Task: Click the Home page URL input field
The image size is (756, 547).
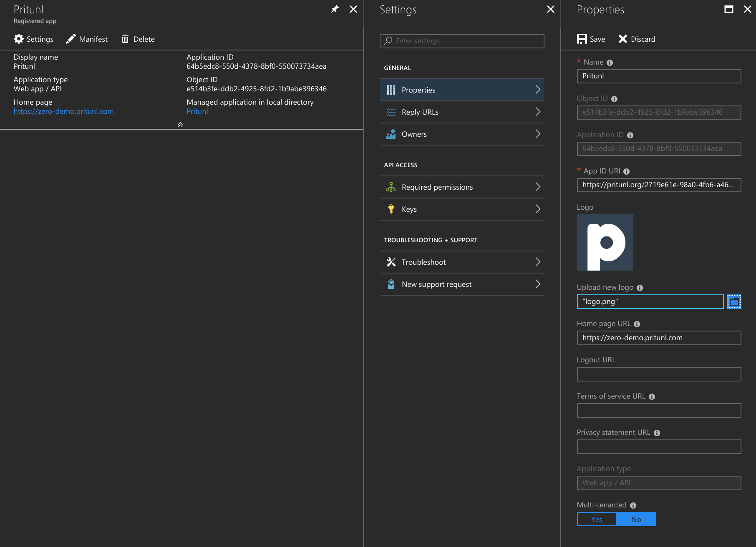Action: pyautogui.click(x=659, y=338)
